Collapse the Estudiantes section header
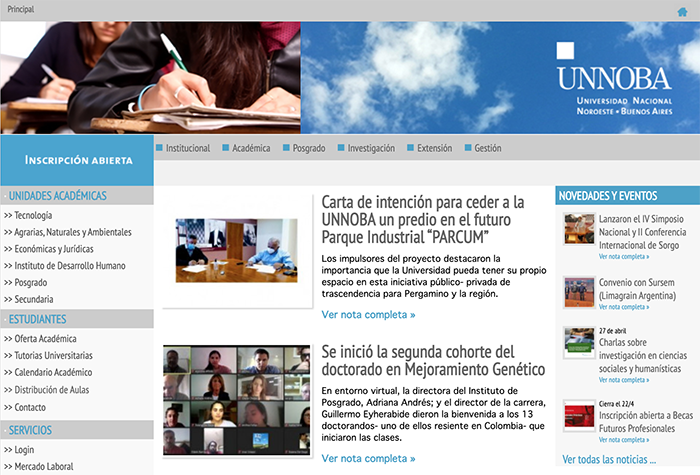 click(x=38, y=319)
